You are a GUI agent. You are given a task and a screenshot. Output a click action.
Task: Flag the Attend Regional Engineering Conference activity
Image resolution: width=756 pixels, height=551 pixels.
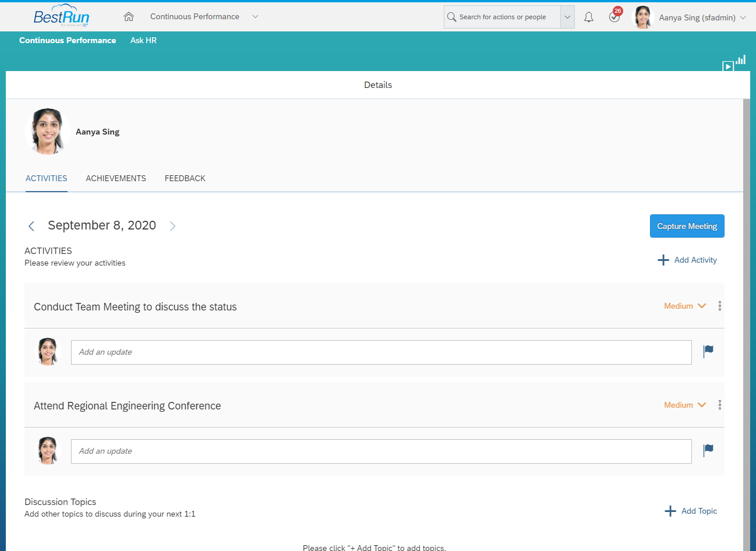pos(708,450)
